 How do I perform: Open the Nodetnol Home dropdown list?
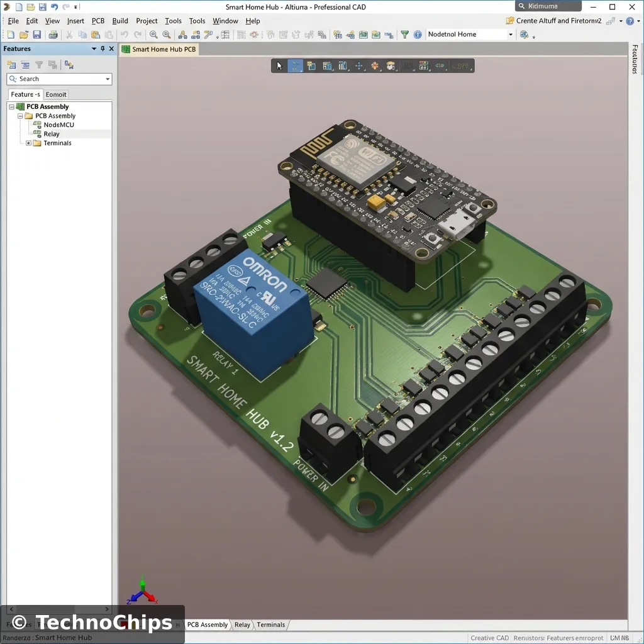click(x=510, y=35)
